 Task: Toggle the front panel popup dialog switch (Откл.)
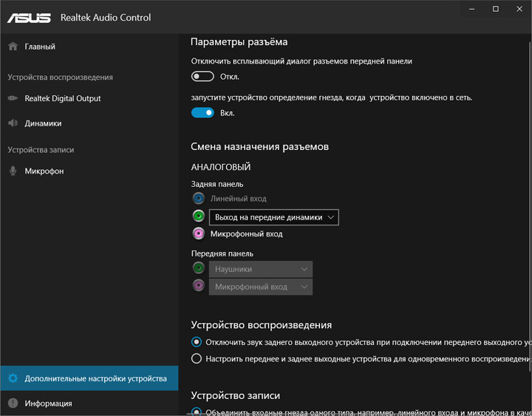click(x=202, y=76)
